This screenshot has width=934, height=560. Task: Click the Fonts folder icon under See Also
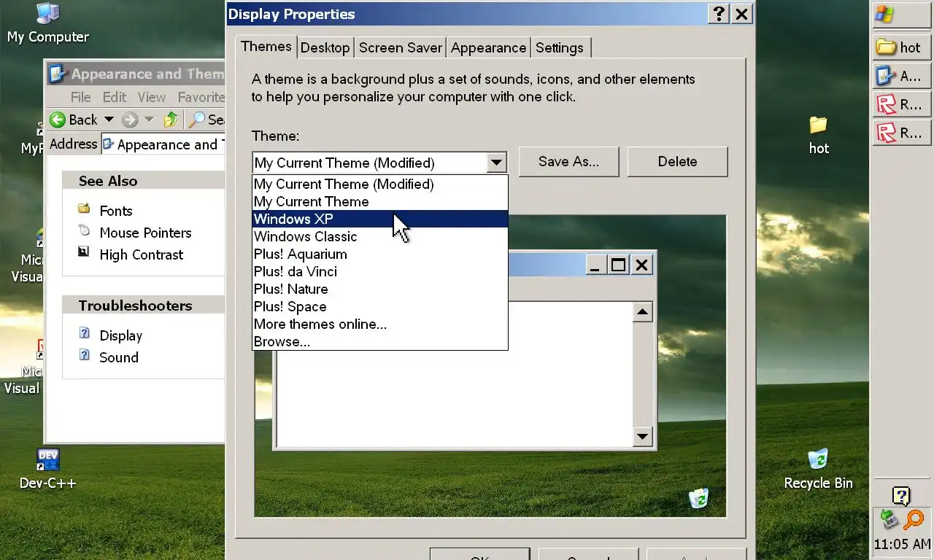coord(84,209)
